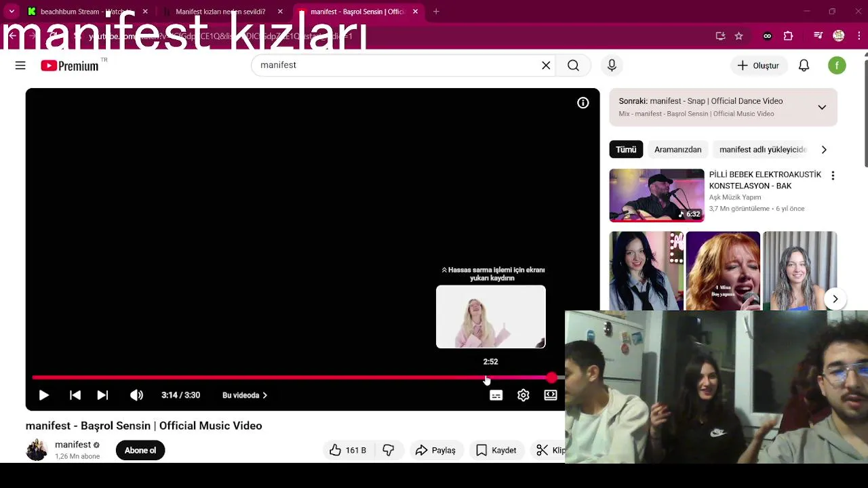Share the video via Paylaş
The width and height of the screenshot is (868, 488).
click(435, 450)
